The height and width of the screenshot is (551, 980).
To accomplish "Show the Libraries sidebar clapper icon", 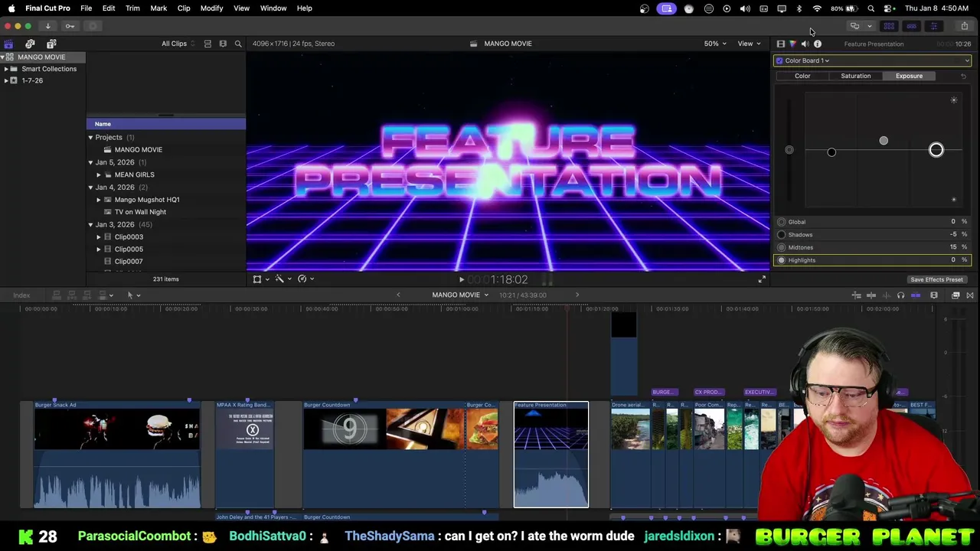I will [x=8, y=44].
